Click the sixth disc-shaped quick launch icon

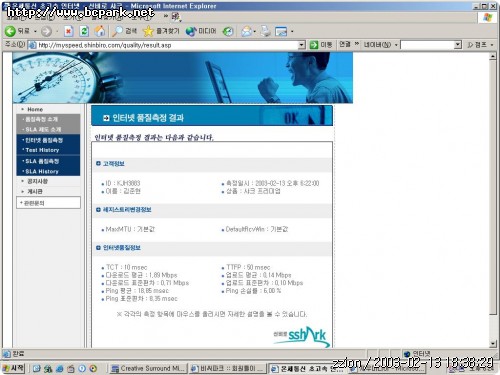(93, 368)
